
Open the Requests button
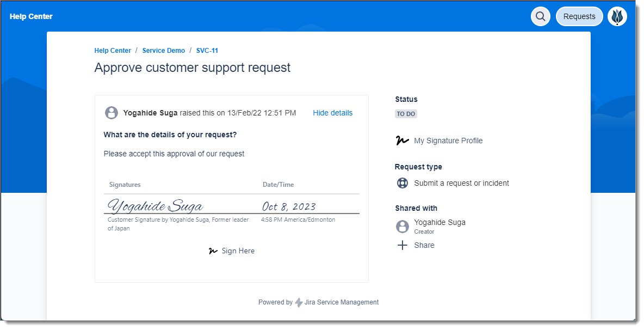pos(579,16)
